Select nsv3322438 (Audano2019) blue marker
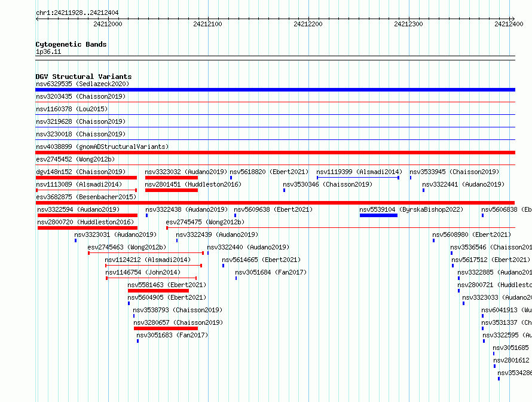 (x=146, y=215)
